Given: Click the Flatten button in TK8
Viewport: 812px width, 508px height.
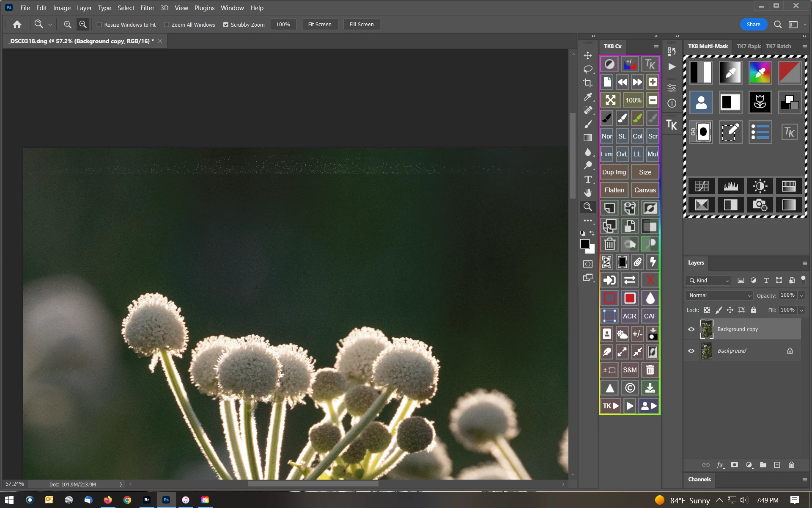Looking at the screenshot, I should pyautogui.click(x=614, y=190).
